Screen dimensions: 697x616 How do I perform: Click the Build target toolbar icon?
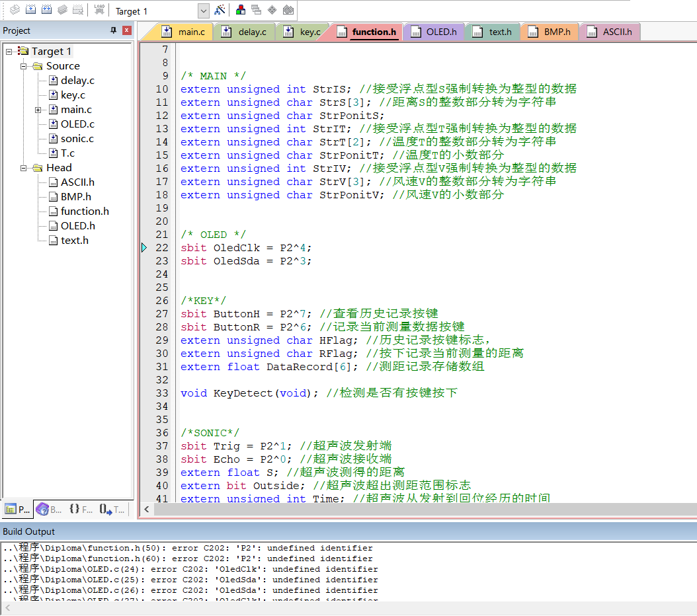click(x=30, y=10)
